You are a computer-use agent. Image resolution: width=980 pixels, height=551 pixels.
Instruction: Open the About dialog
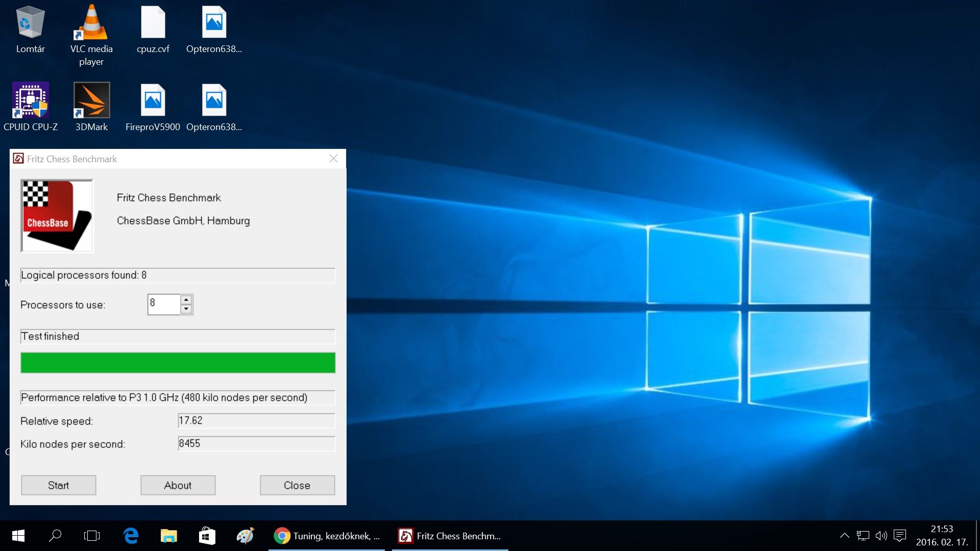[x=178, y=485]
